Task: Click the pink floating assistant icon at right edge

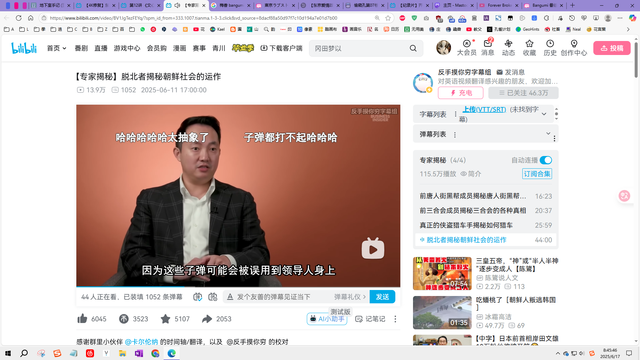Action: pos(624,196)
